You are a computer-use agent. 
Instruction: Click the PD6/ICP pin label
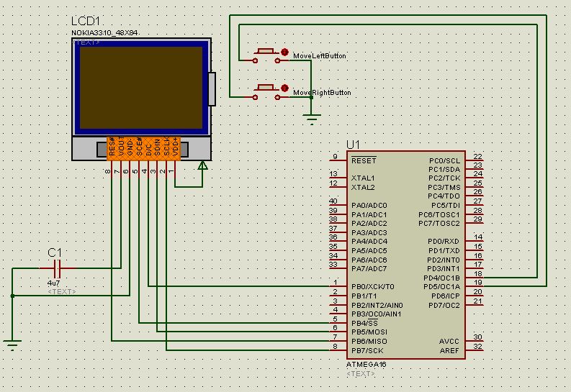[x=446, y=296]
